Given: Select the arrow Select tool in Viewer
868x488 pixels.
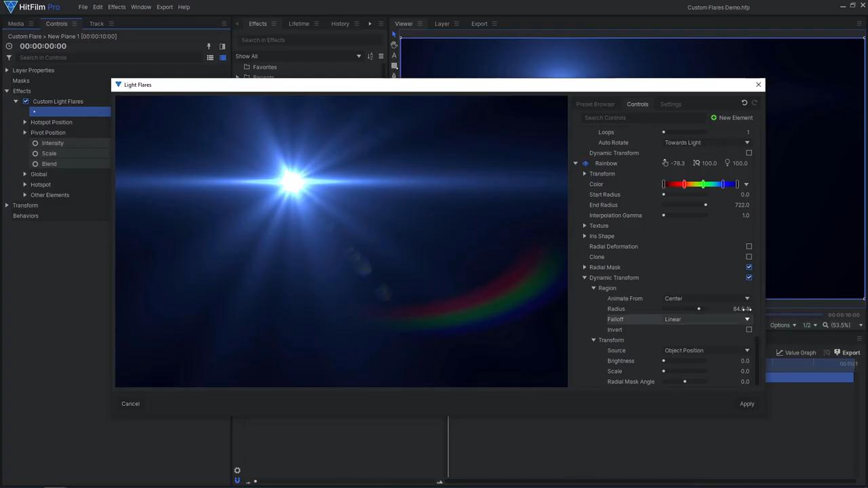Looking at the screenshot, I should [394, 35].
